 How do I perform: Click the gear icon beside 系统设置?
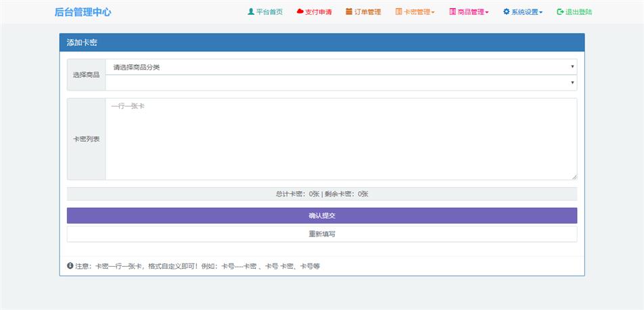[x=506, y=11]
